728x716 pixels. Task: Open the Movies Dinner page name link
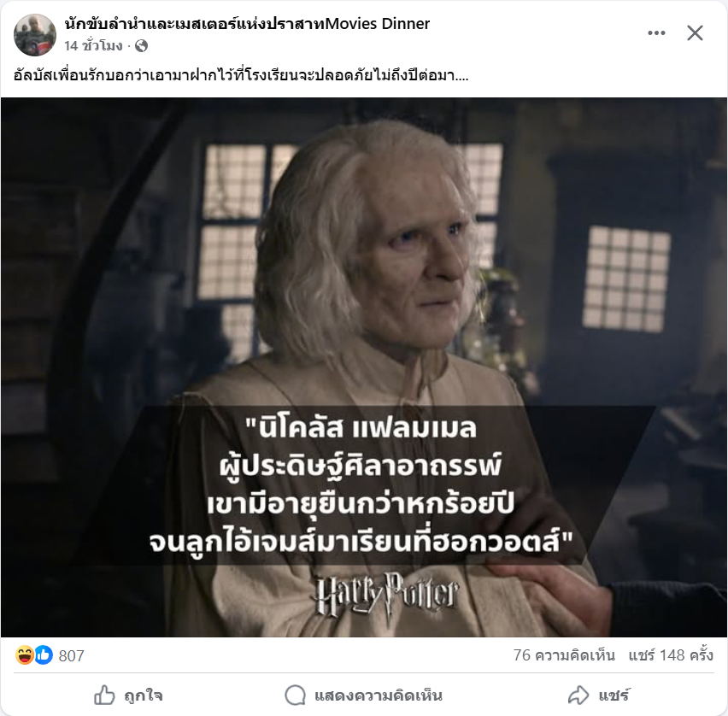247,24
